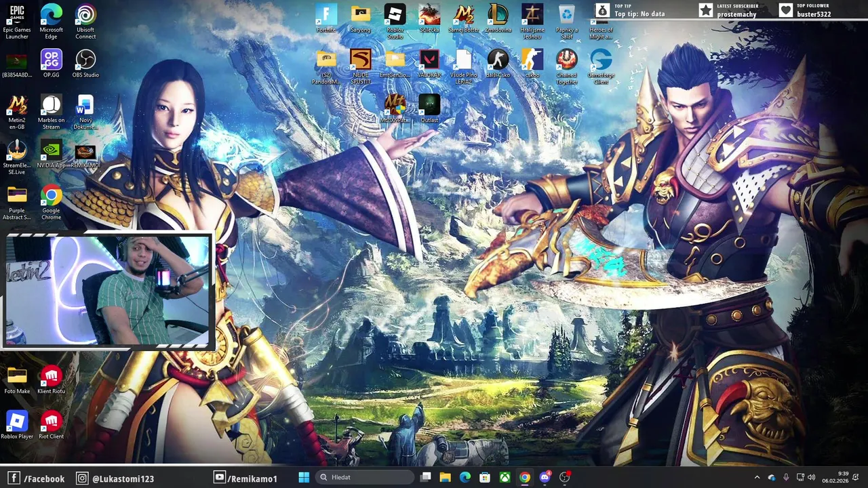Open StreamElements SE.Live shortcut
Image resolution: width=868 pixels, height=488 pixels.
click(17, 157)
